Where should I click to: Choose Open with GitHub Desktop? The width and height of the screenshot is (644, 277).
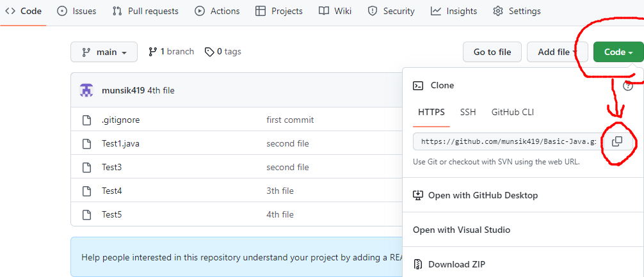523,195
